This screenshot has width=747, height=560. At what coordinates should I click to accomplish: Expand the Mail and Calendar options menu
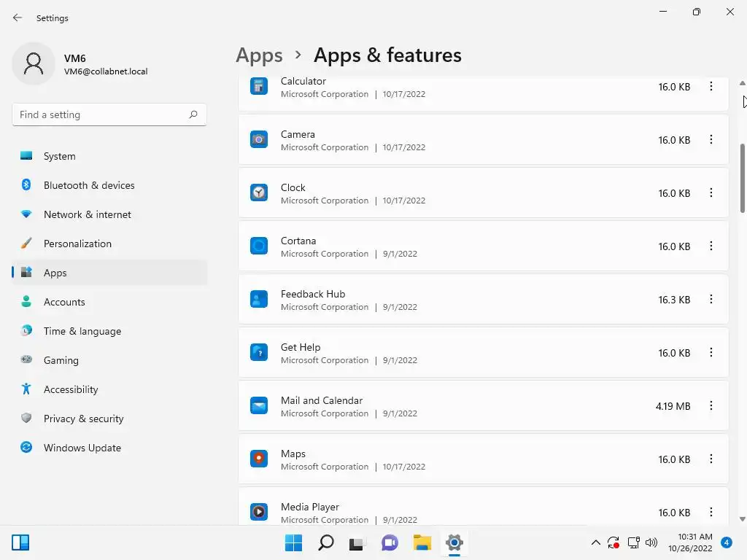coord(711,406)
